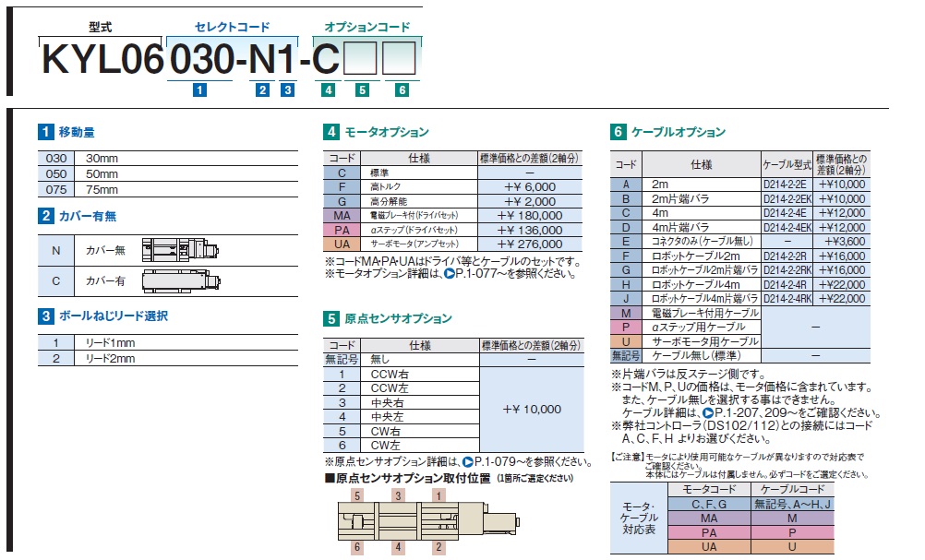This screenshot has height=560, width=925.
Task: Select the first empty option box after C
Action: tap(360, 60)
